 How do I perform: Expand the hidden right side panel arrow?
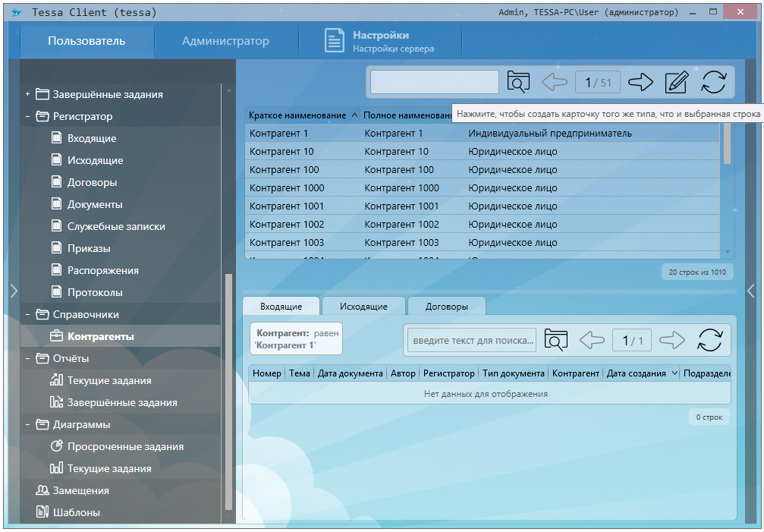[x=751, y=291]
